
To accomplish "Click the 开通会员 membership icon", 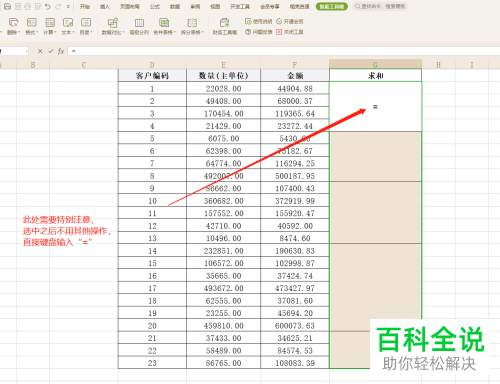I will [x=279, y=21].
